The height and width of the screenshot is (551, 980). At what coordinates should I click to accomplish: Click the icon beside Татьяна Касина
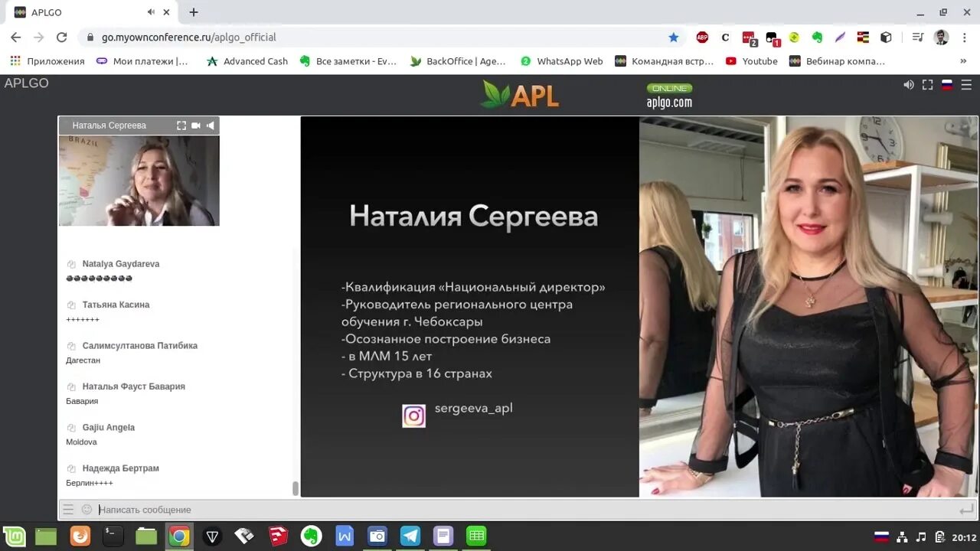71,305
